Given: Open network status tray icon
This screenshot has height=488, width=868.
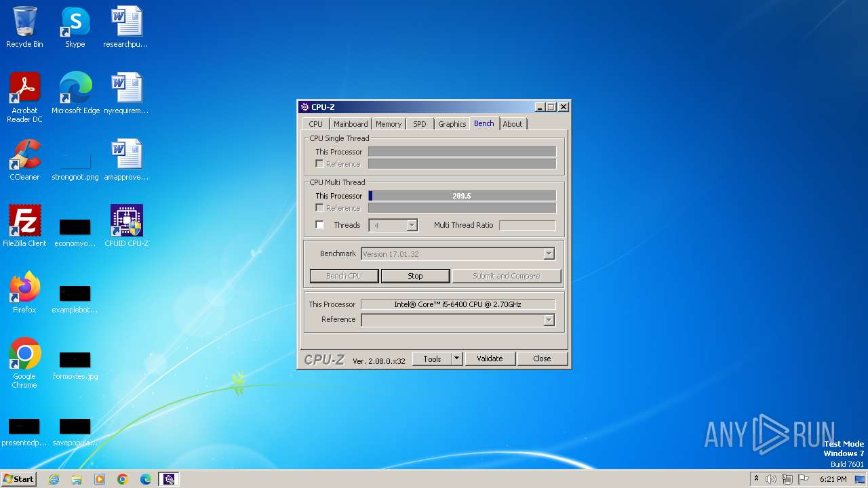Looking at the screenshot, I should [787, 479].
